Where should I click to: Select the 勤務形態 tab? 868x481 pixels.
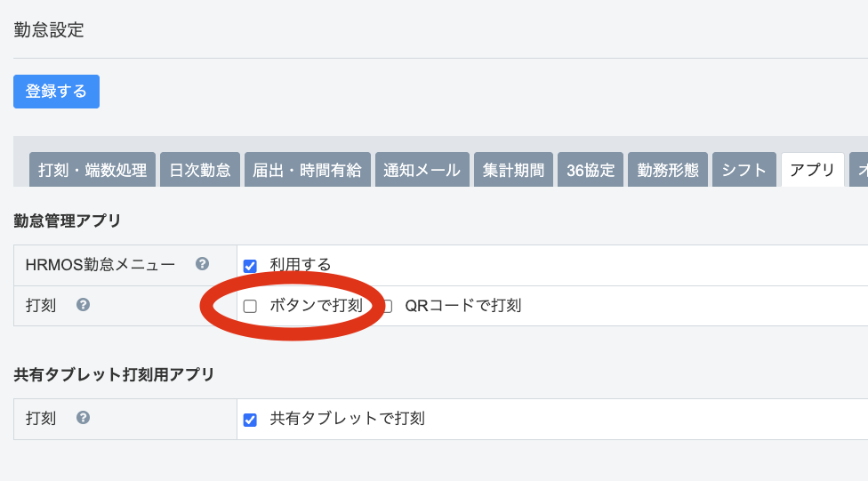(x=668, y=170)
